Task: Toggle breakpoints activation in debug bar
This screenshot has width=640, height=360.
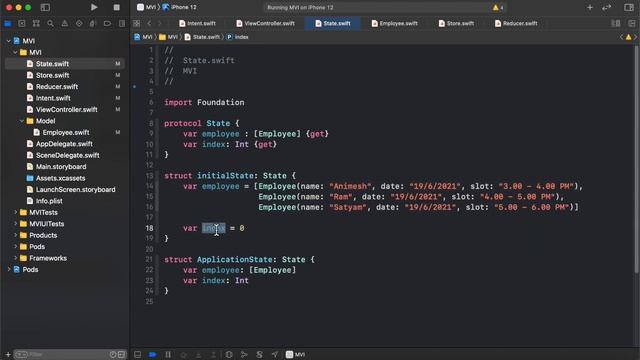Action: pos(153,354)
